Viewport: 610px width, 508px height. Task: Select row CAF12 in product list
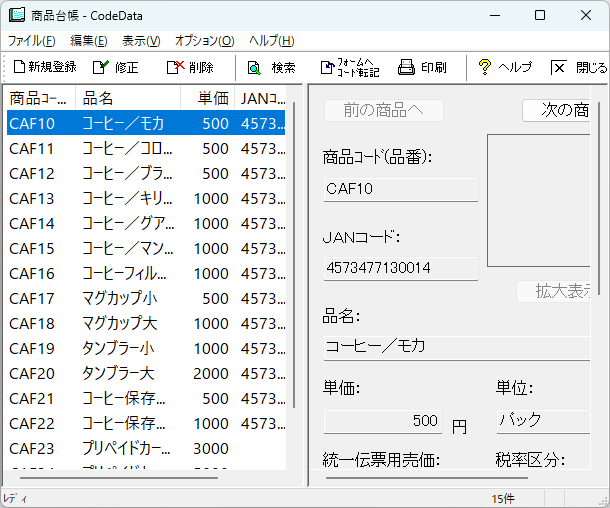[x=146, y=173]
